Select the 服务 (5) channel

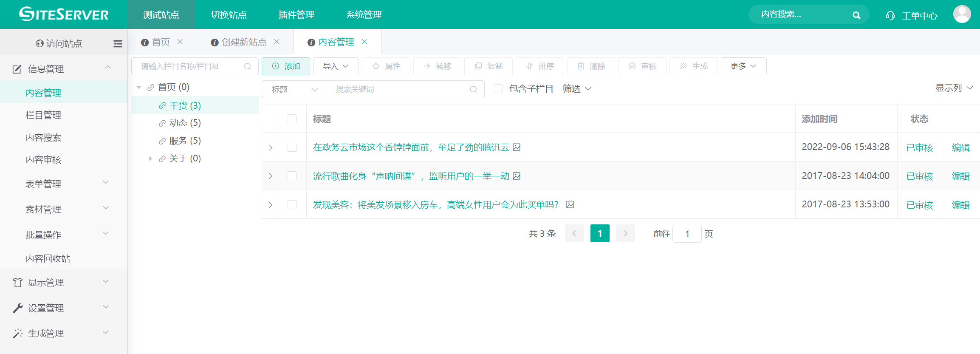coord(185,141)
